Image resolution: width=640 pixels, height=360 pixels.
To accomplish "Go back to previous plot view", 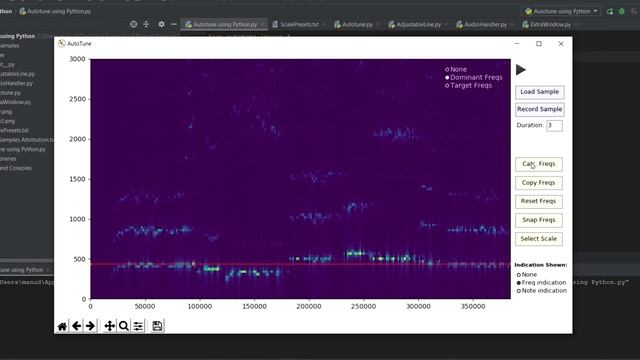I will point(76,326).
